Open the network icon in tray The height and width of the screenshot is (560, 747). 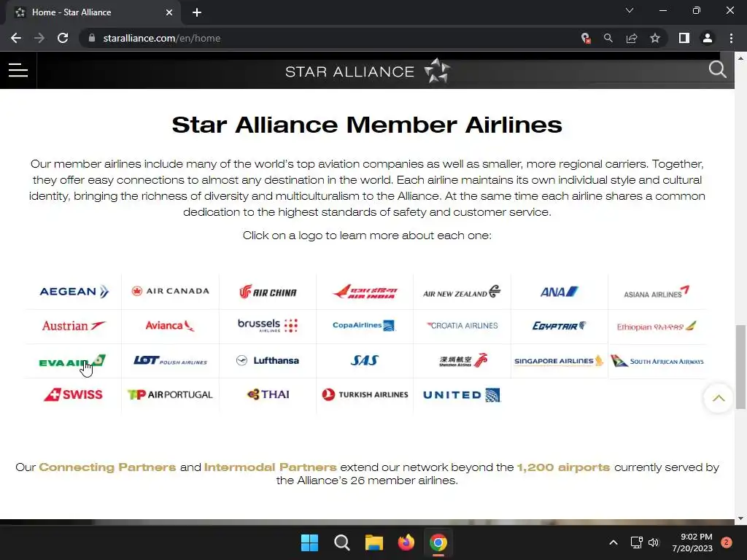coord(636,542)
